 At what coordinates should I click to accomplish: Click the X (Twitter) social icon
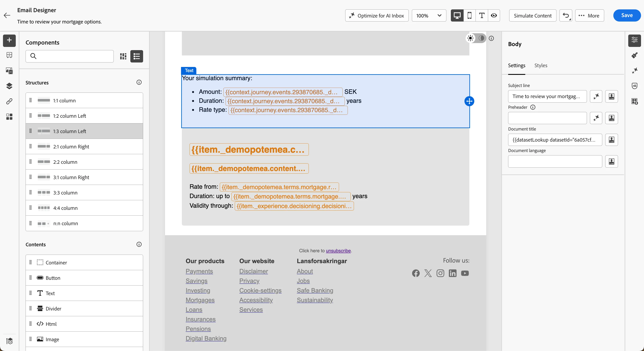428,273
